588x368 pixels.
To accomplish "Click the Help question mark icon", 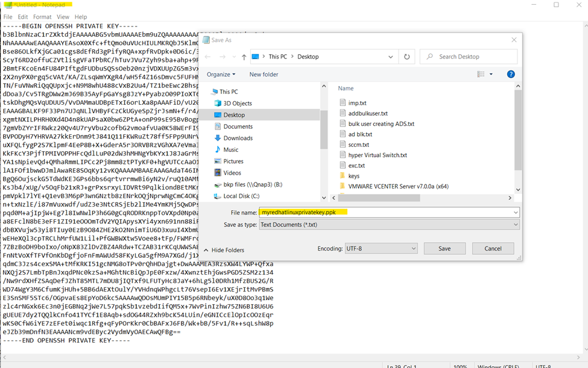I will coord(511,74).
